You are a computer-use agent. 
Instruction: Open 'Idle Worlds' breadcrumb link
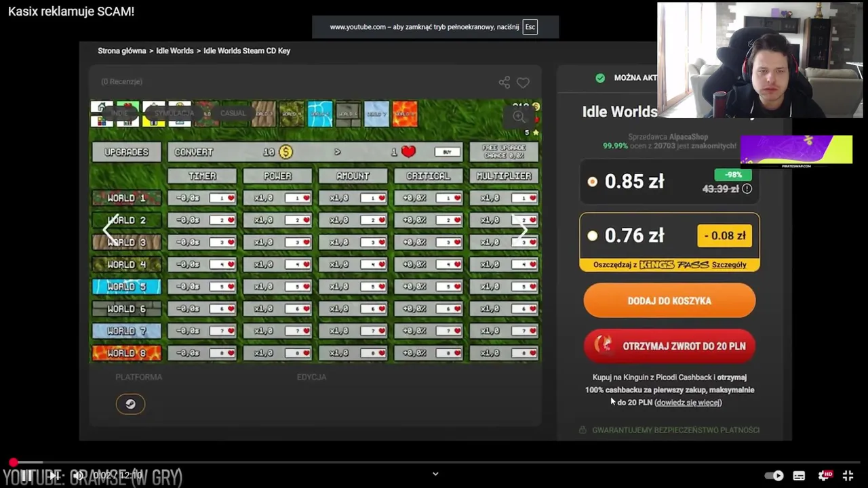175,51
